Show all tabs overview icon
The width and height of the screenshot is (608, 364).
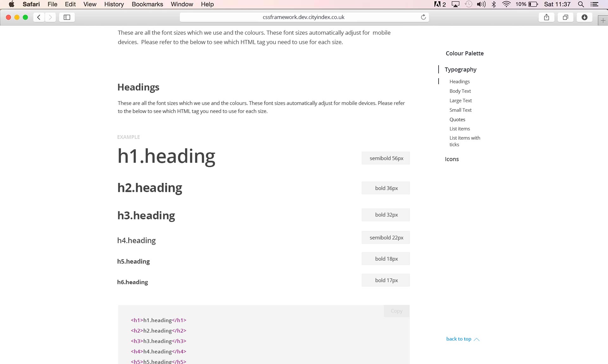pos(565,17)
